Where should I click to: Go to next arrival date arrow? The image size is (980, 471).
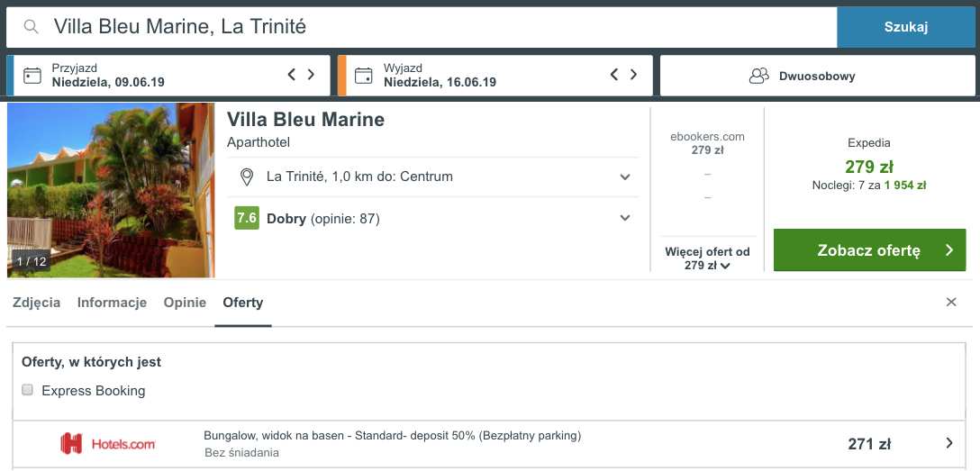(311, 75)
